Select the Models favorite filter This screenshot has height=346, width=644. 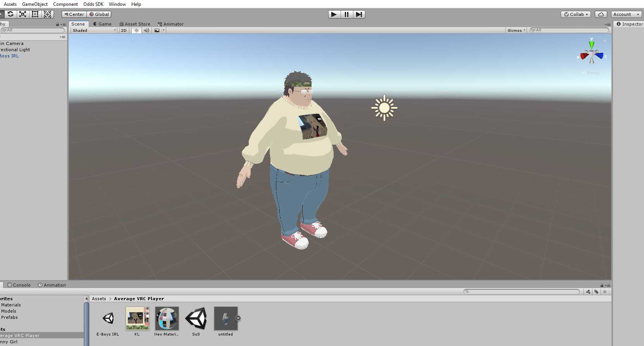9,311
